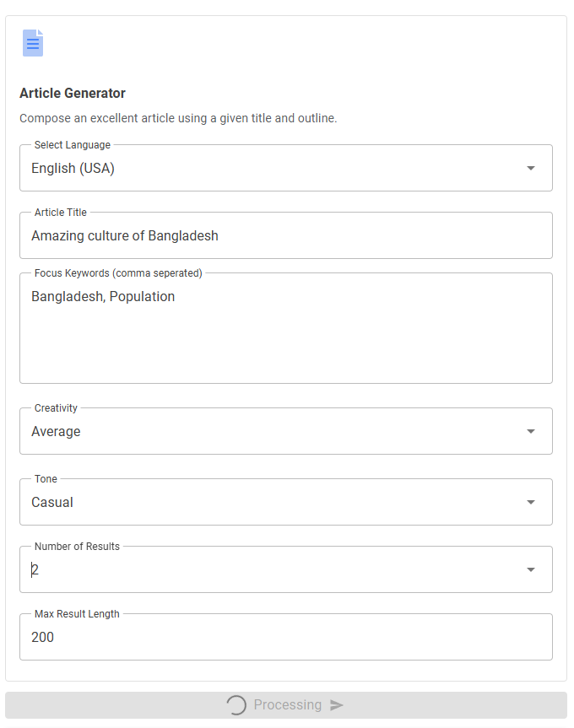
Task: Select the English (USA) language value
Action: pyautogui.click(x=73, y=168)
